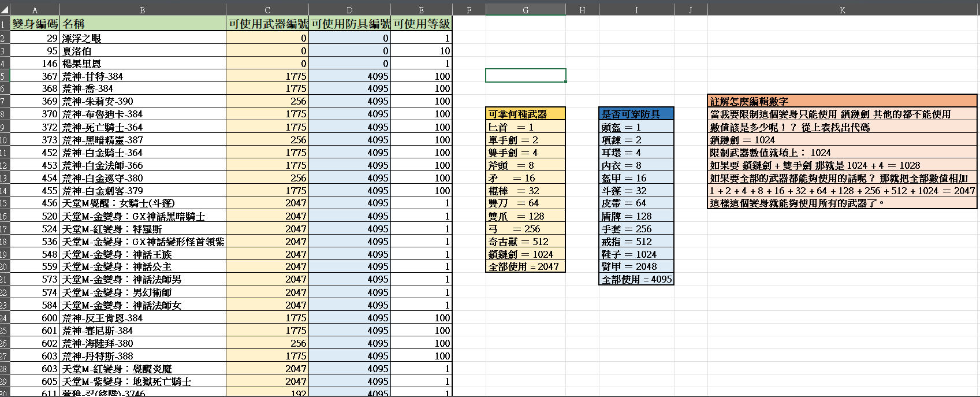980x397 pixels.
Task: Select legend cell 全部使用 = 2047
Action: click(x=526, y=267)
